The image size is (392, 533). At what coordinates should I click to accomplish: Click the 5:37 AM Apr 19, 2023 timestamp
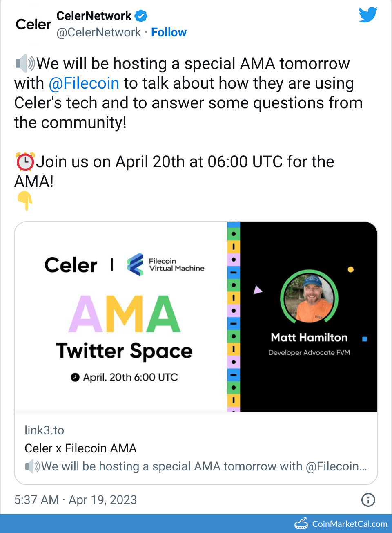coord(76,500)
